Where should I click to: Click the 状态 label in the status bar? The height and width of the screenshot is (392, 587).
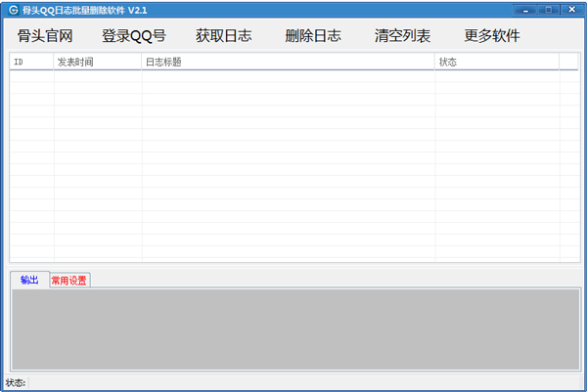pyautogui.click(x=17, y=382)
